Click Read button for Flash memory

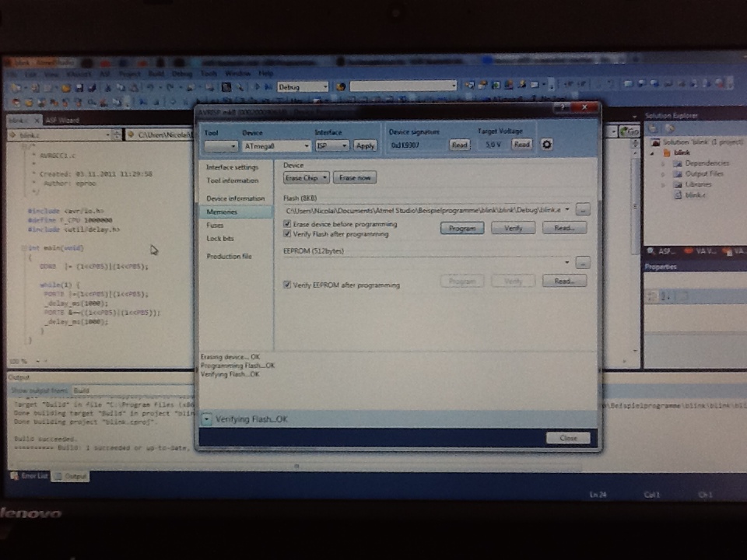tap(565, 228)
